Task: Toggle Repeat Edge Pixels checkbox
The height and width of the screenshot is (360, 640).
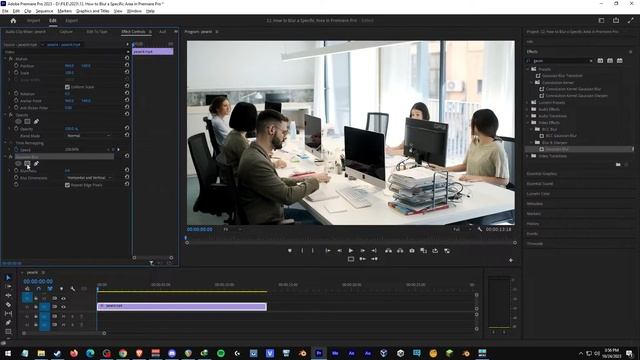Action: (x=67, y=185)
